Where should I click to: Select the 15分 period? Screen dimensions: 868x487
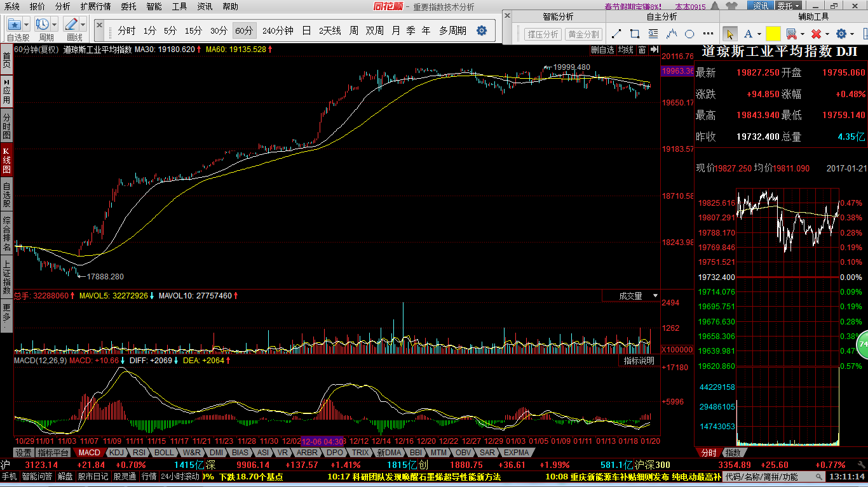[x=193, y=30]
